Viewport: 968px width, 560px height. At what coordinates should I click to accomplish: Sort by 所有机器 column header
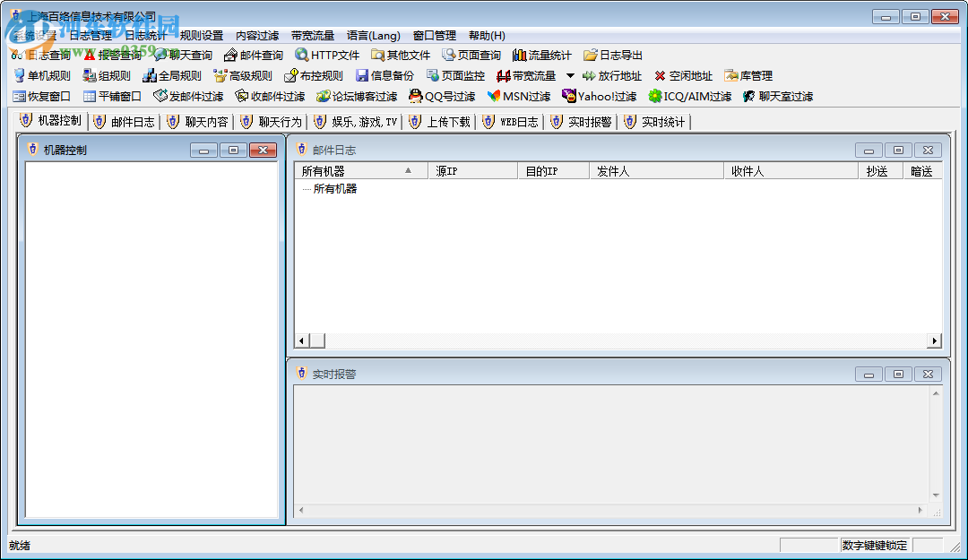tap(361, 171)
